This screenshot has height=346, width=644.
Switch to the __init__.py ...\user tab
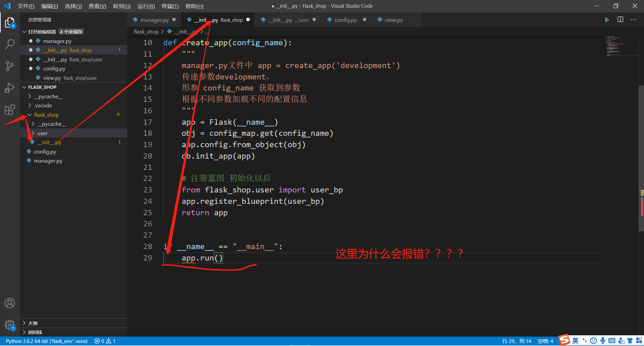pyautogui.click(x=288, y=20)
